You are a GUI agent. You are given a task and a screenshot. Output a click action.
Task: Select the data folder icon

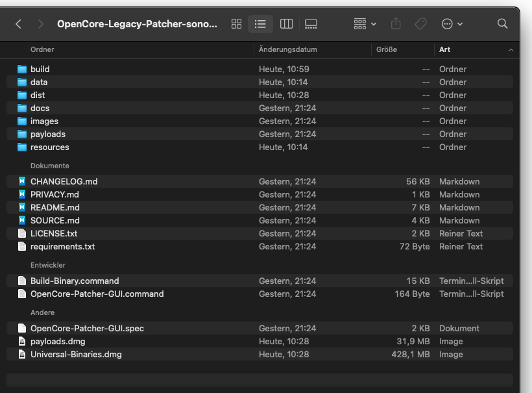point(22,82)
